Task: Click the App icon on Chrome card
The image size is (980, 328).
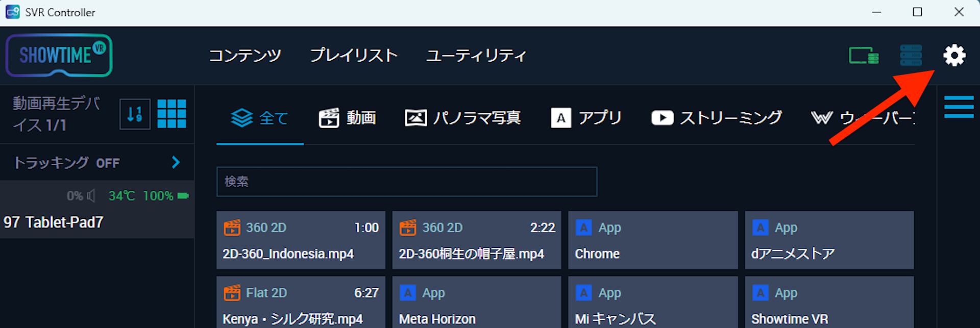Action: (x=583, y=228)
